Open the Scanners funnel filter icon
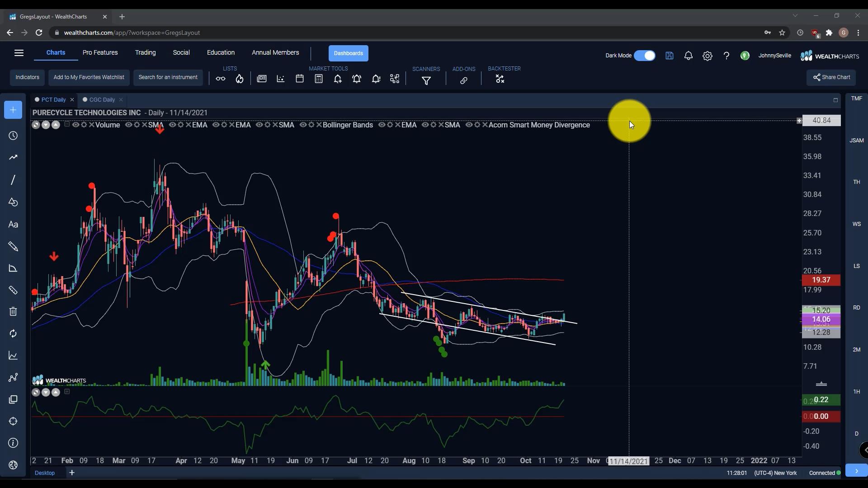 (x=426, y=81)
